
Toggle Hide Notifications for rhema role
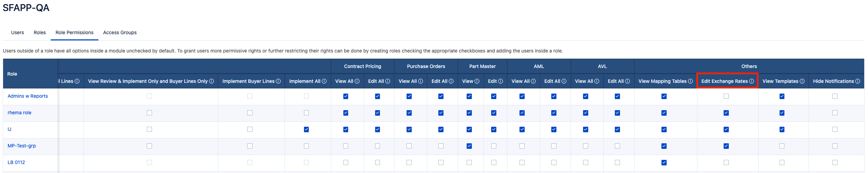(835, 113)
